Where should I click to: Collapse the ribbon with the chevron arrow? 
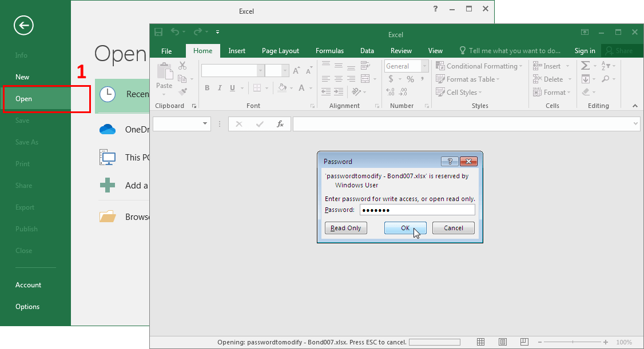635,106
